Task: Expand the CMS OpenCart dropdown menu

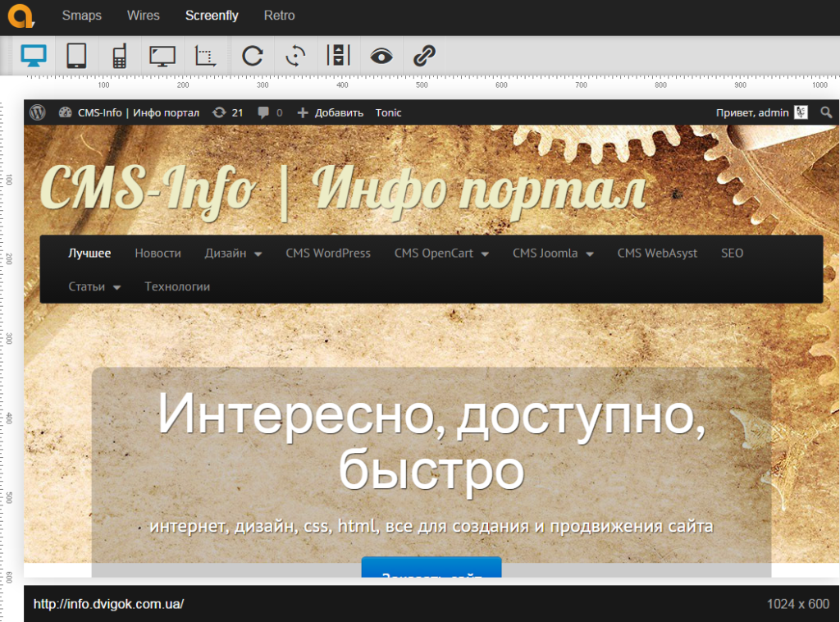Action: (441, 254)
